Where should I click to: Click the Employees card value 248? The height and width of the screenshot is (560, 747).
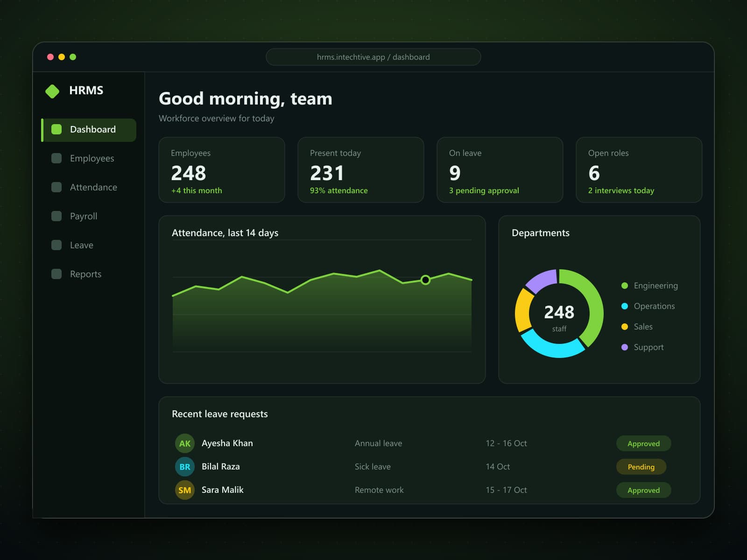pyautogui.click(x=189, y=173)
